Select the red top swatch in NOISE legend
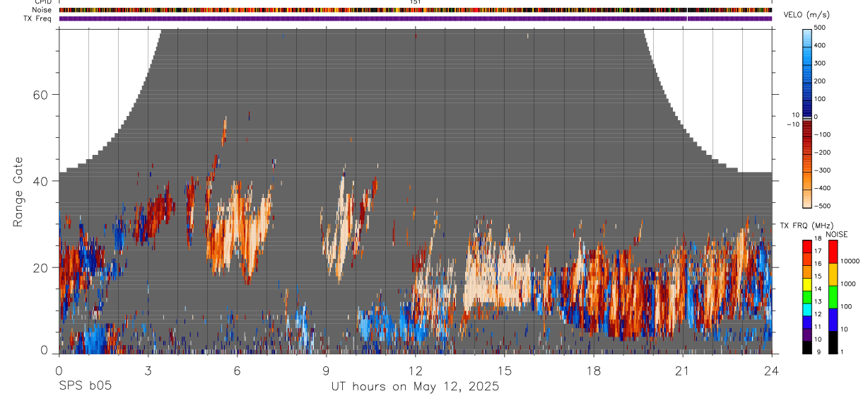868x401 pixels. 833,251
